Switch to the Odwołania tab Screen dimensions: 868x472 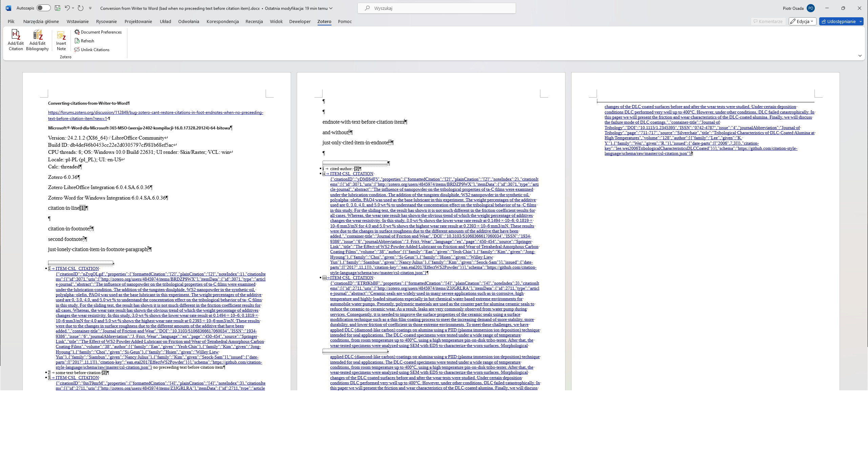tap(188, 21)
